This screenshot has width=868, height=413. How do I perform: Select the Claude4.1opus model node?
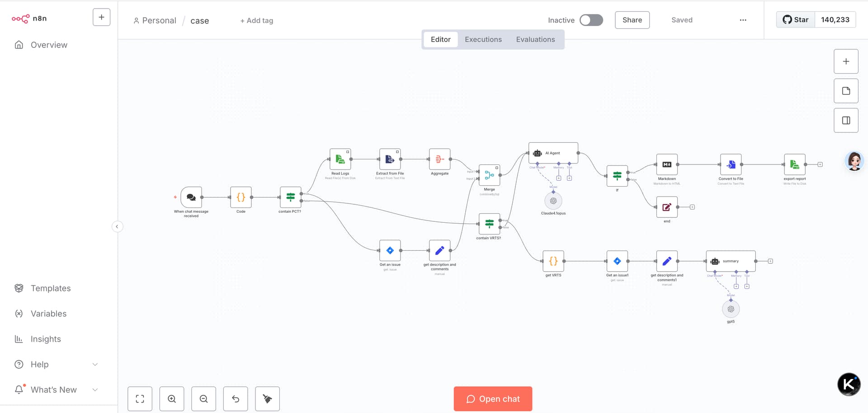[x=553, y=201]
